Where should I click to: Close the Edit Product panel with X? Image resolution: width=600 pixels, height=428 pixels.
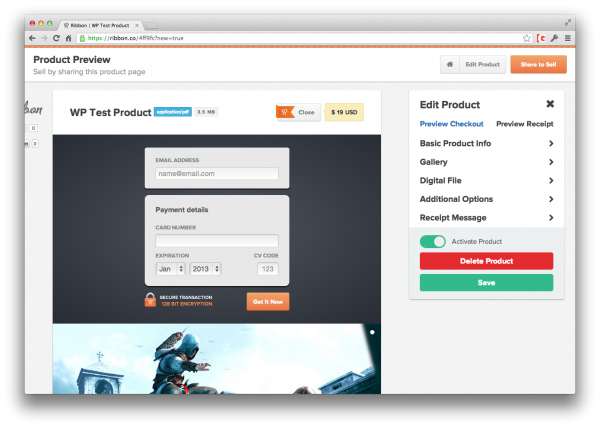[550, 104]
